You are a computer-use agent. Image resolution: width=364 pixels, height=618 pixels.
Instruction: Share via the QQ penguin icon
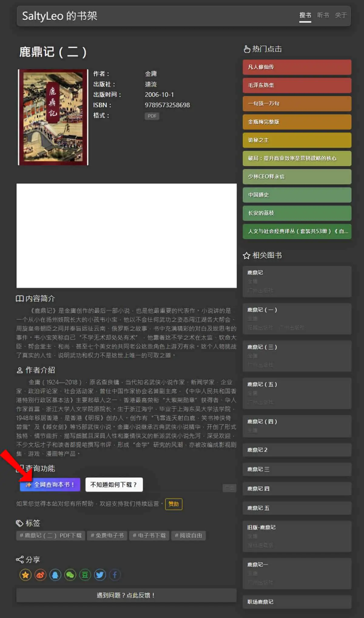(x=55, y=575)
